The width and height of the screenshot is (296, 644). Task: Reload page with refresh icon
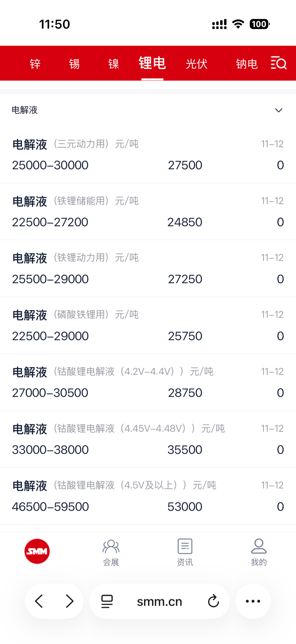pyautogui.click(x=213, y=601)
